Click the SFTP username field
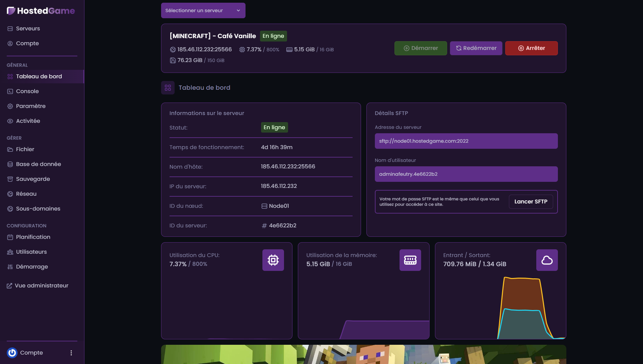The image size is (643, 364). coord(466,174)
